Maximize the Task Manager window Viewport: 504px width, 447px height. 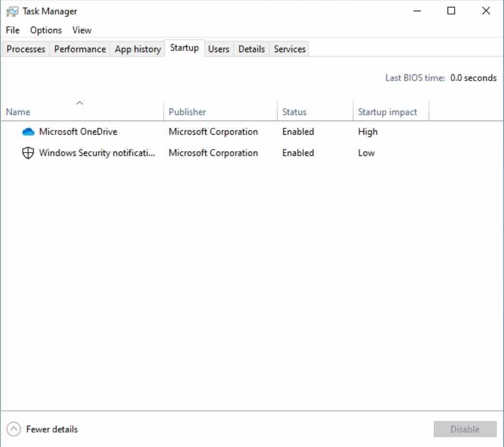click(x=451, y=11)
